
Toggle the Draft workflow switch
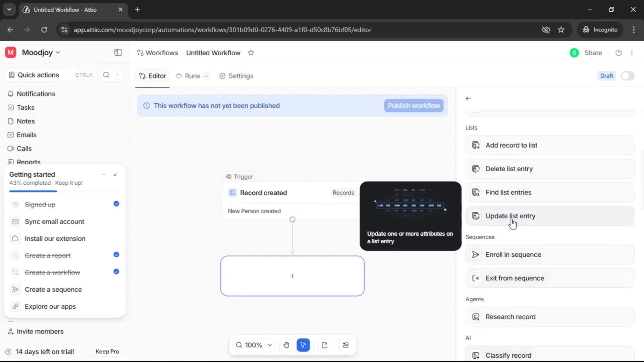[x=627, y=76]
